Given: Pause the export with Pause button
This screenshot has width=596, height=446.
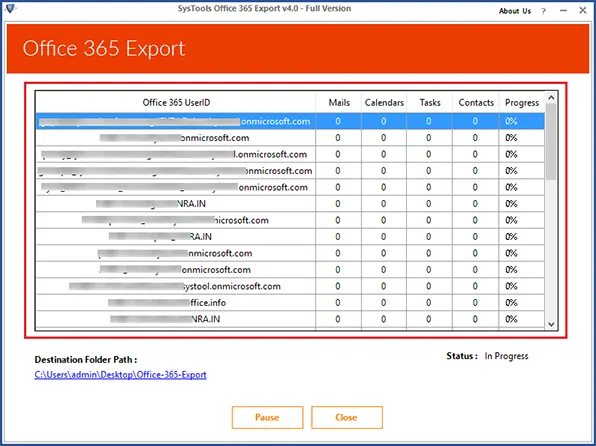Looking at the screenshot, I should [267, 417].
